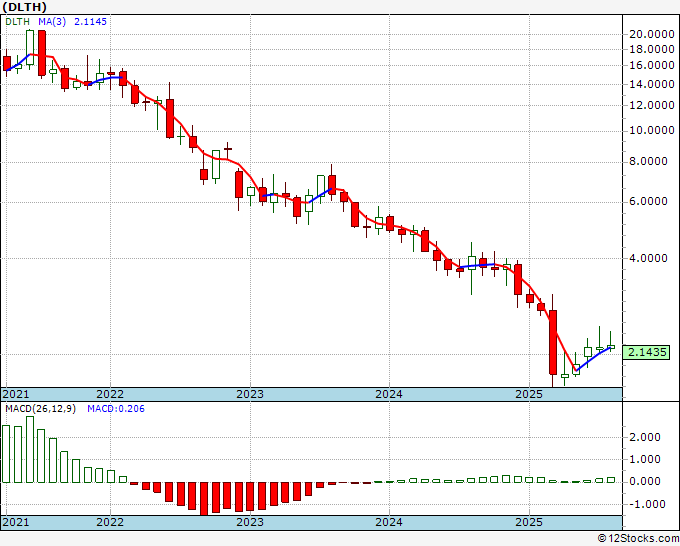Click 2025 on the price chart timeline
Viewport: 680px width, 546px height.
[529, 394]
